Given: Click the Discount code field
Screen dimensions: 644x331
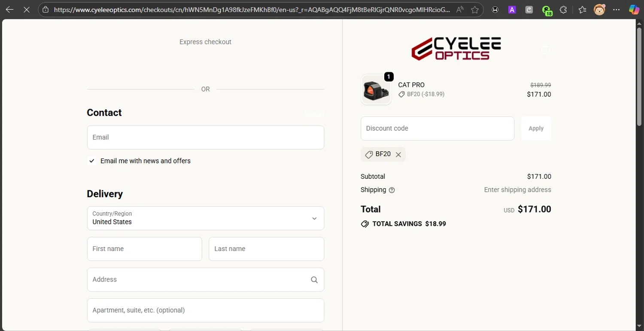Looking at the screenshot, I should tap(437, 129).
